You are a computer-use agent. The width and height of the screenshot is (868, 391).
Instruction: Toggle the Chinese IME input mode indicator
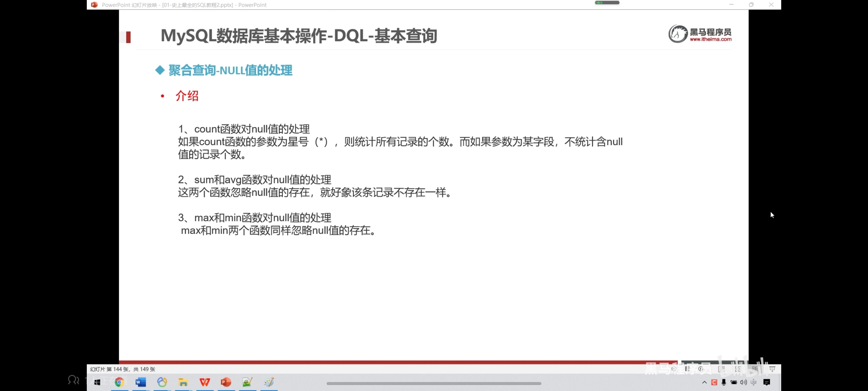point(754,382)
